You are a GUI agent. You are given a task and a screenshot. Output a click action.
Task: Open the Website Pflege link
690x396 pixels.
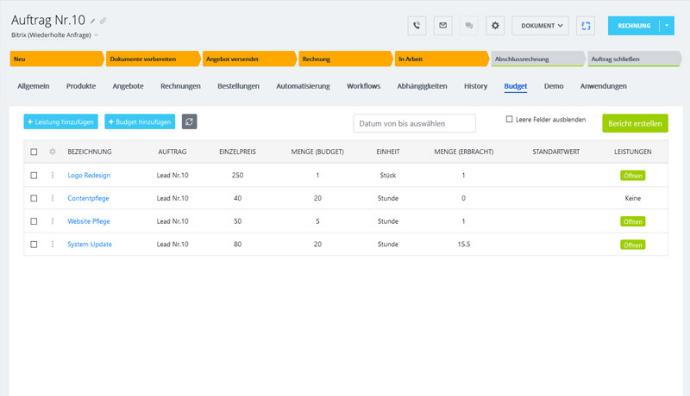tap(88, 221)
